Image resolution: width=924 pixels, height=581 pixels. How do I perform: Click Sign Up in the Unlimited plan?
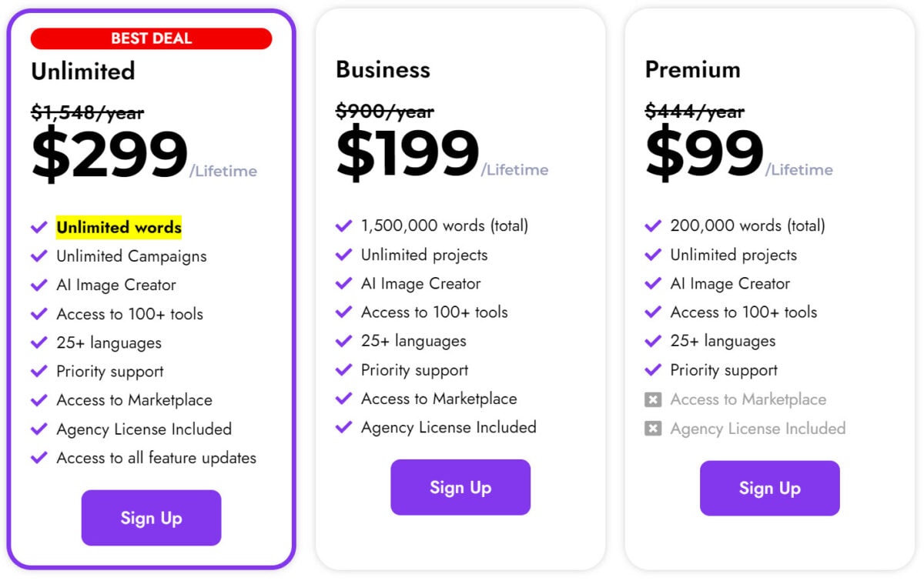[x=151, y=518]
